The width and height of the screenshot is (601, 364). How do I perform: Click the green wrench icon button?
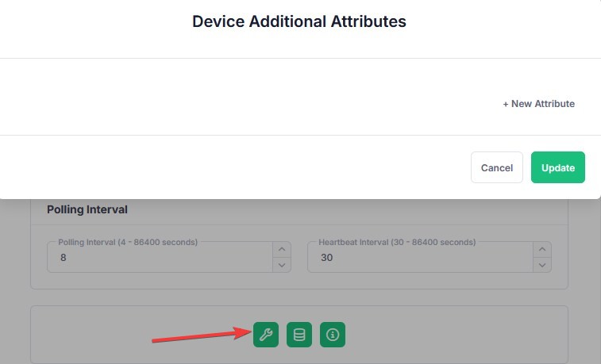tap(266, 335)
